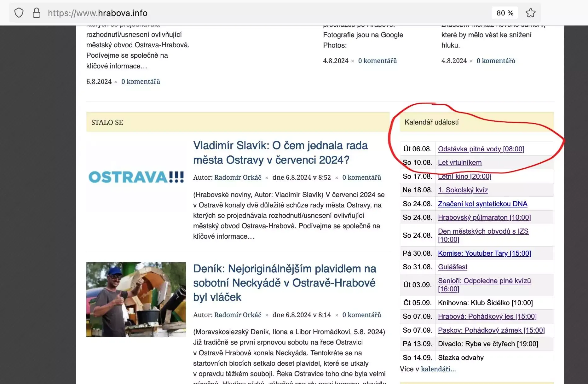Open the Let vrtulníkem event link
Viewport: 588px width, 384px height.
click(459, 163)
